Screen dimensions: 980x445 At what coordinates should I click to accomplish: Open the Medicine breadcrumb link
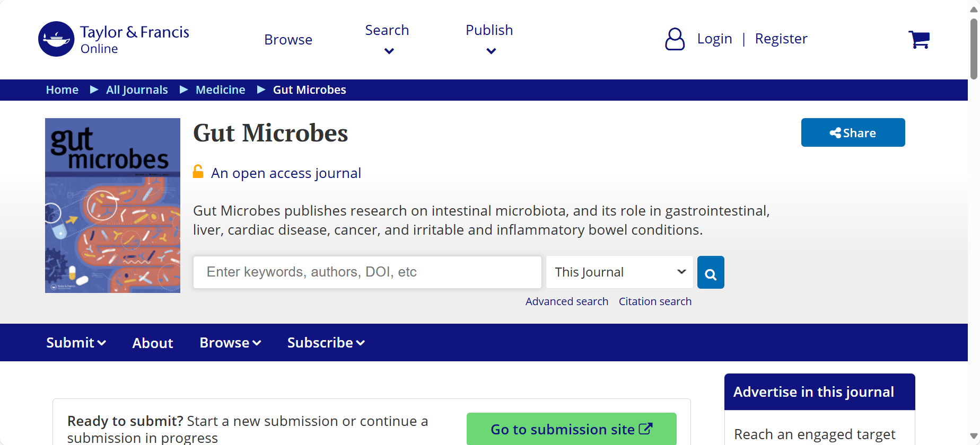(x=221, y=90)
